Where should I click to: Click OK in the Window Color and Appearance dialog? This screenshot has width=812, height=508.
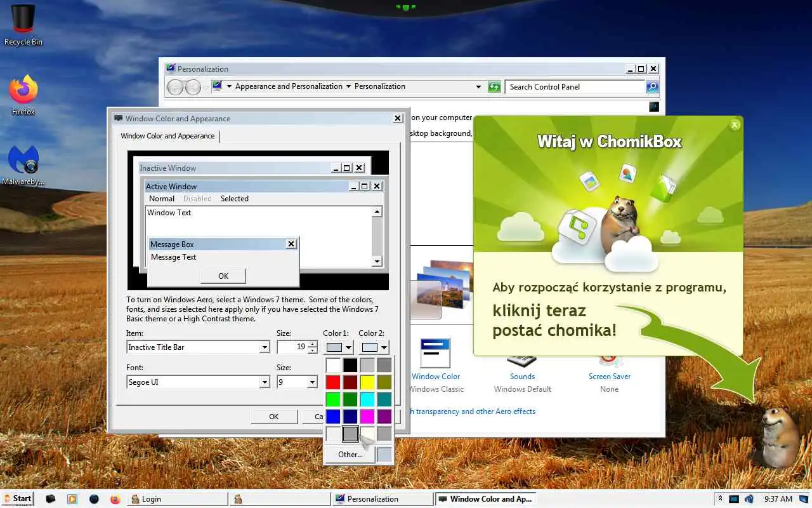(x=273, y=417)
